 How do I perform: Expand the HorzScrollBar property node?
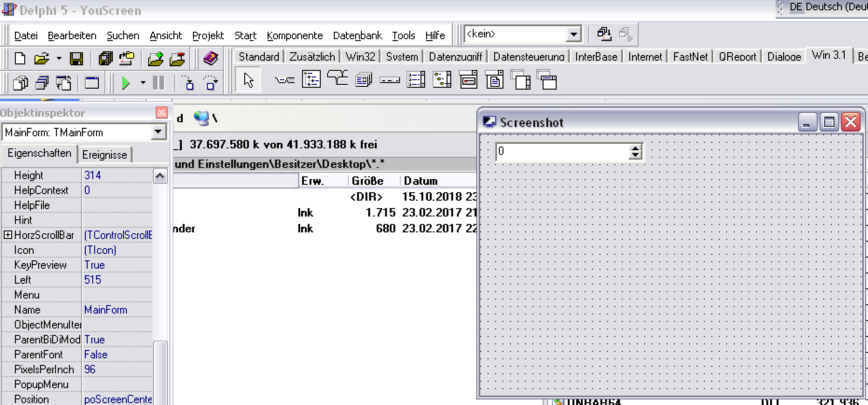point(7,235)
